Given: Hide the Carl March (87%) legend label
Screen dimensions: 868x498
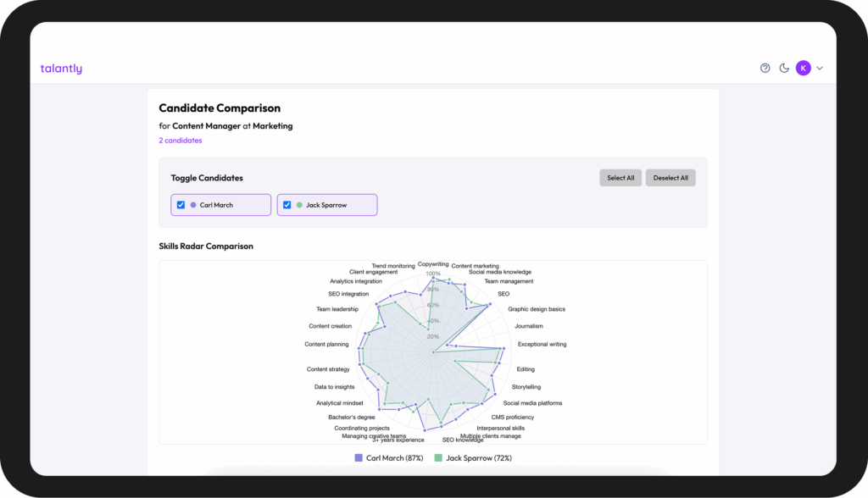Looking at the screenshot, I should pyautogui.click(x=394, y=458).
